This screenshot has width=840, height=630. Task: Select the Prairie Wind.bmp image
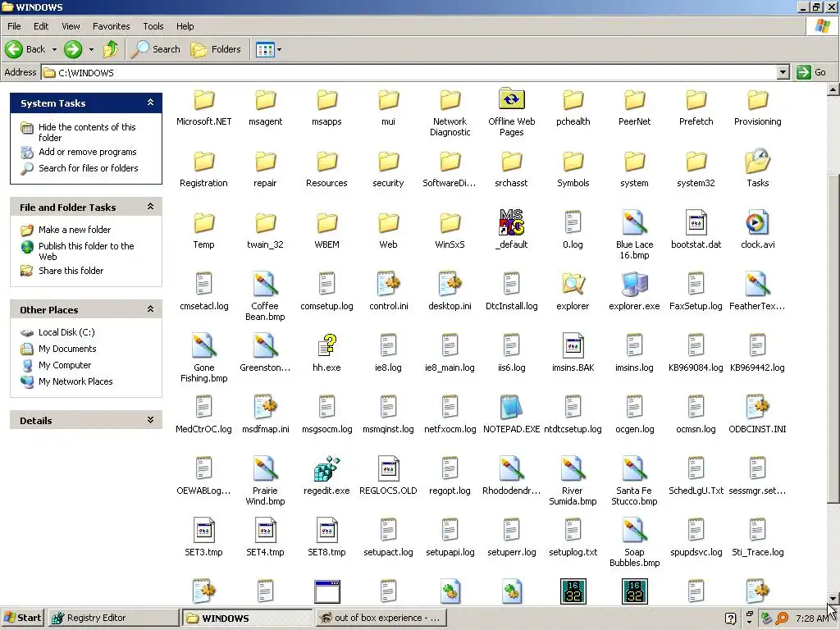click(265, 468)
